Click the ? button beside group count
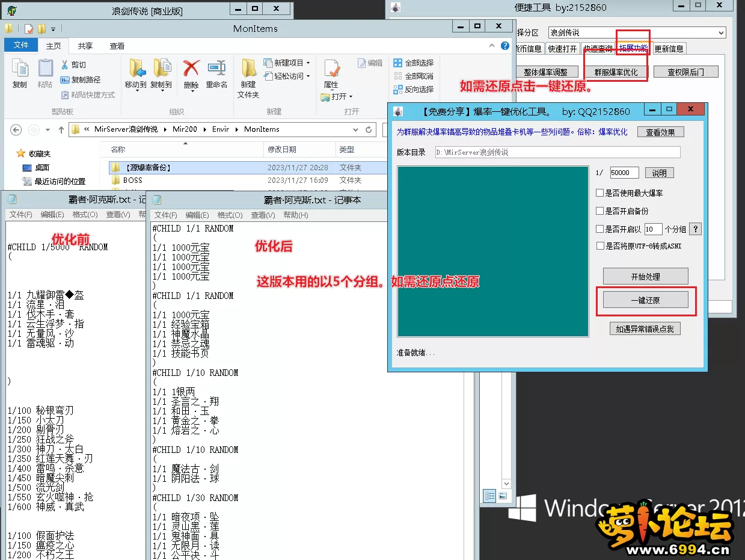This screenshot has width=745, height=560. click(x=694, y=229)
